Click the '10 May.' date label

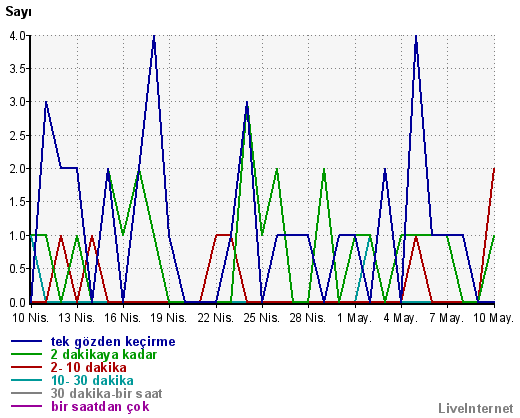pos(494,318)
